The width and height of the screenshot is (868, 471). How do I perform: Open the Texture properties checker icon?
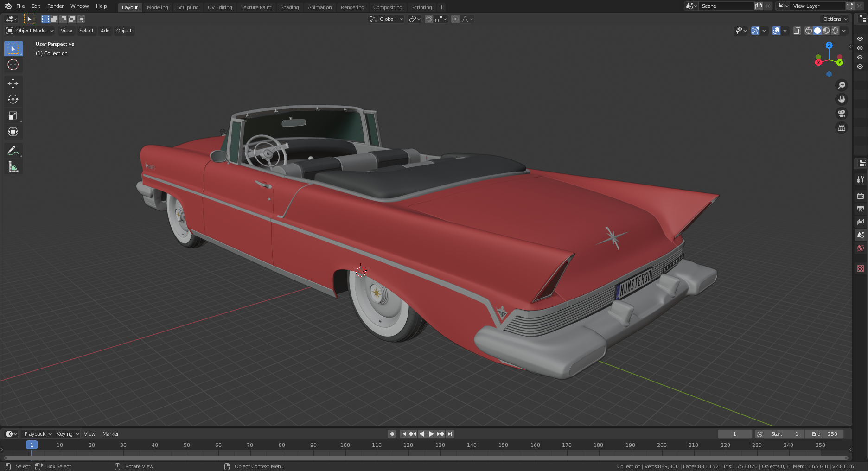[861, 268]
